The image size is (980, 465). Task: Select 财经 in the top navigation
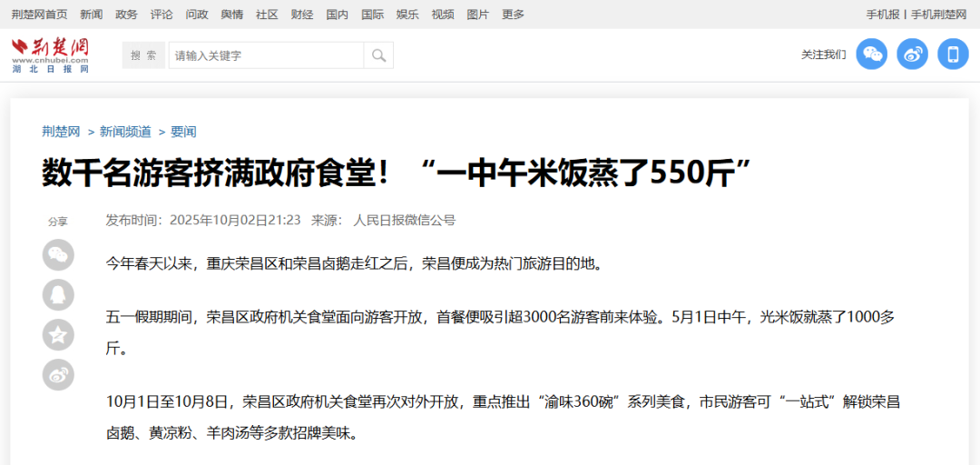point(302,15)
